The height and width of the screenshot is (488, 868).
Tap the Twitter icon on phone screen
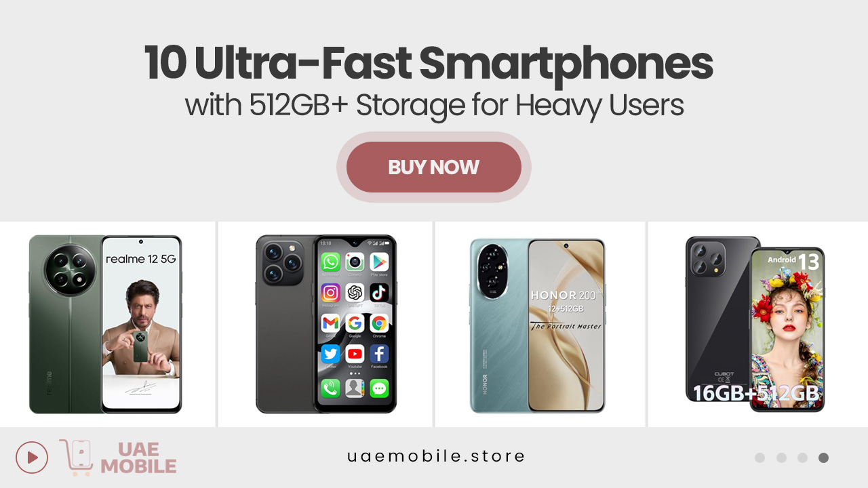point(330,354)
